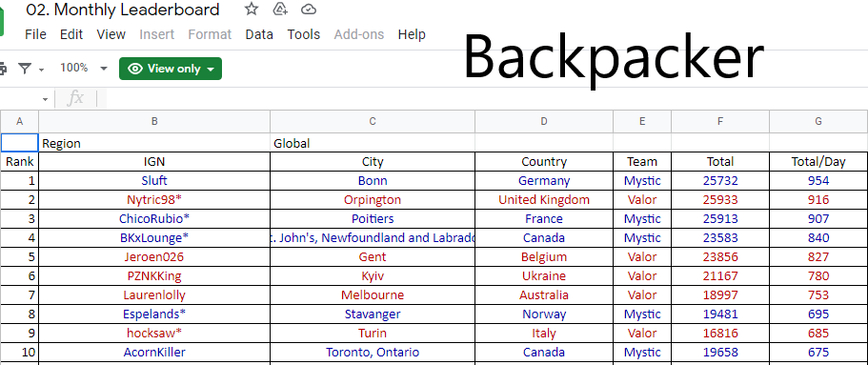
Task: Open the name box dropdown arrow
Action: pyautogui.click(x=46, y=100)
